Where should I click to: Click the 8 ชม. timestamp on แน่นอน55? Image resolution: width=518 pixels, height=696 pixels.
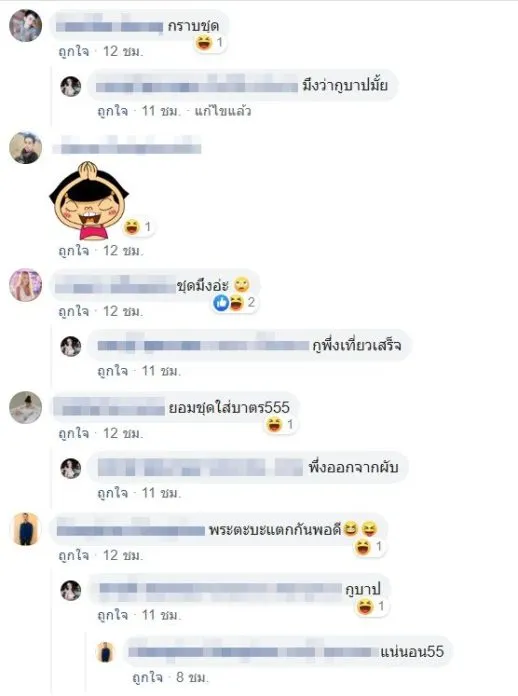[x=192, y=677]
